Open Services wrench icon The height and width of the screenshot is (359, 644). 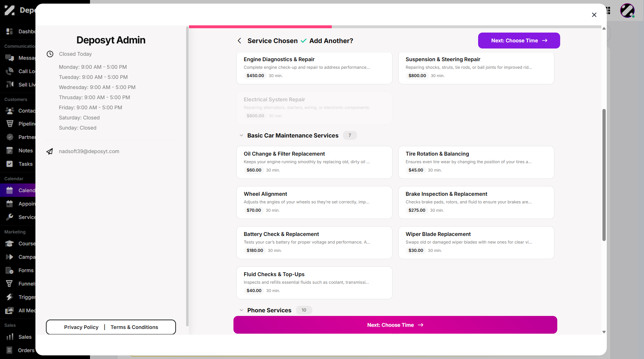10,217
